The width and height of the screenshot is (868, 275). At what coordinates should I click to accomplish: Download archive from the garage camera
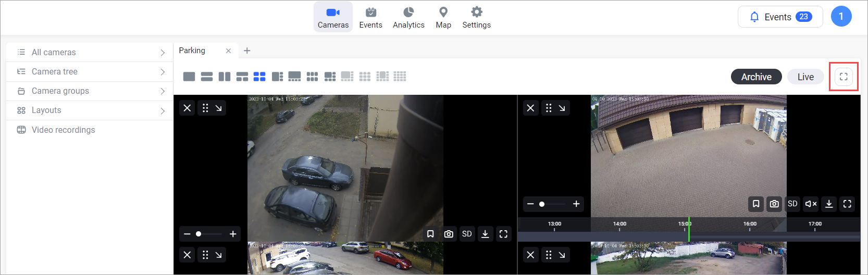pos(829,204)
